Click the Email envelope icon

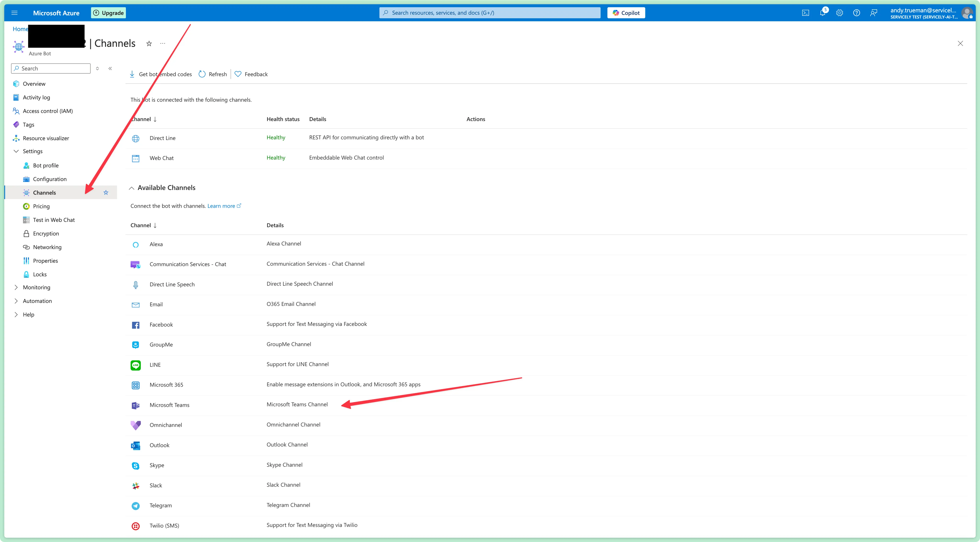[135, 305]
